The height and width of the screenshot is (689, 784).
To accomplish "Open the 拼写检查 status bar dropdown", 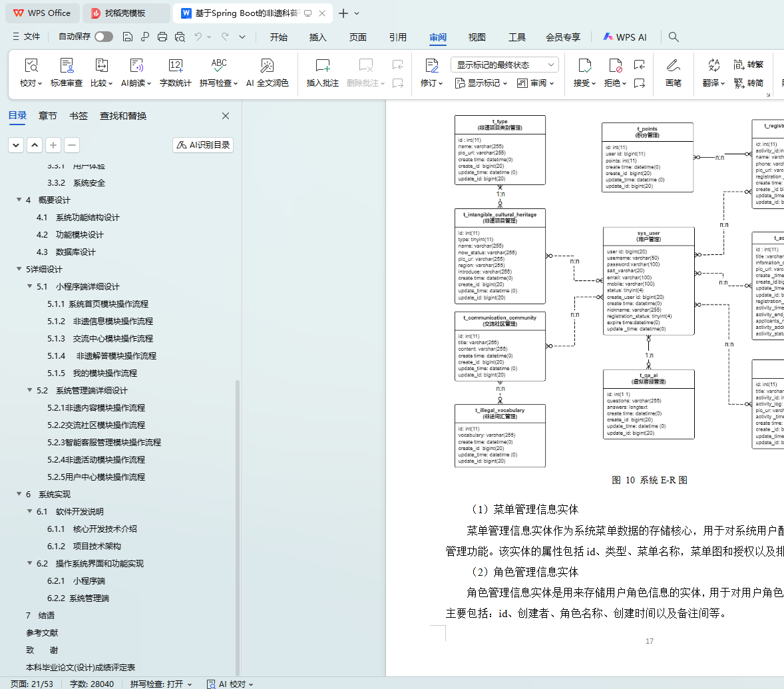I will (161, 684).
